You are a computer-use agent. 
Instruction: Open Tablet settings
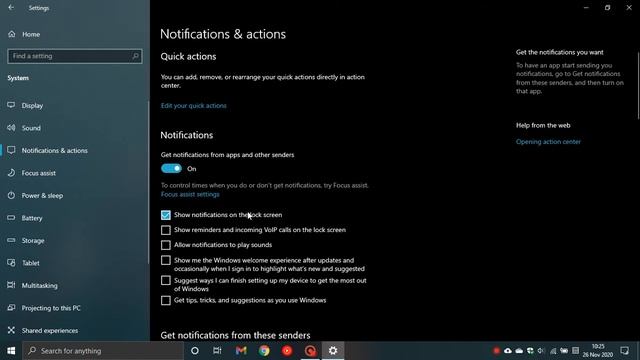pos(75,263)
